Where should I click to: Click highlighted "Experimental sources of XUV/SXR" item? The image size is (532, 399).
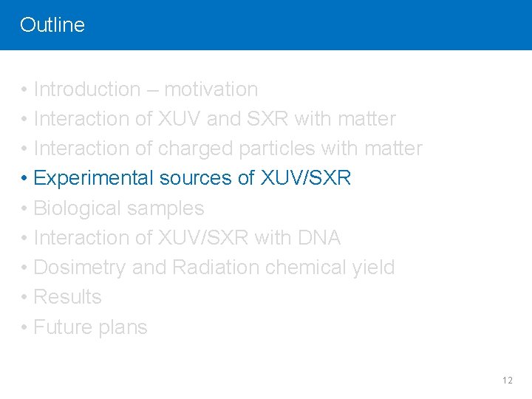(x=192, y=178)
